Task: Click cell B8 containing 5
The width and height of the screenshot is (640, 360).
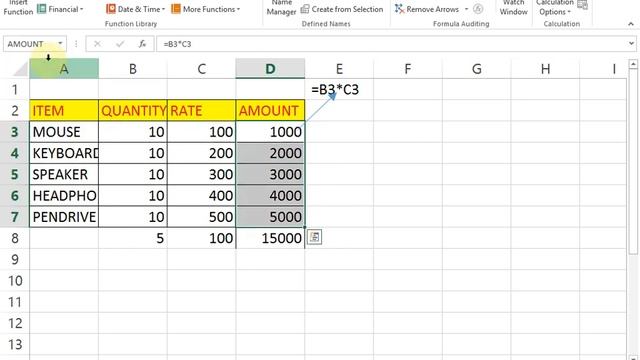Action: pos(133,238)
